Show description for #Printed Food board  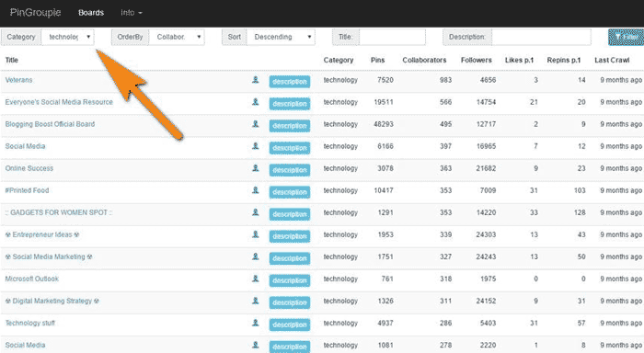tap(290, 192)
